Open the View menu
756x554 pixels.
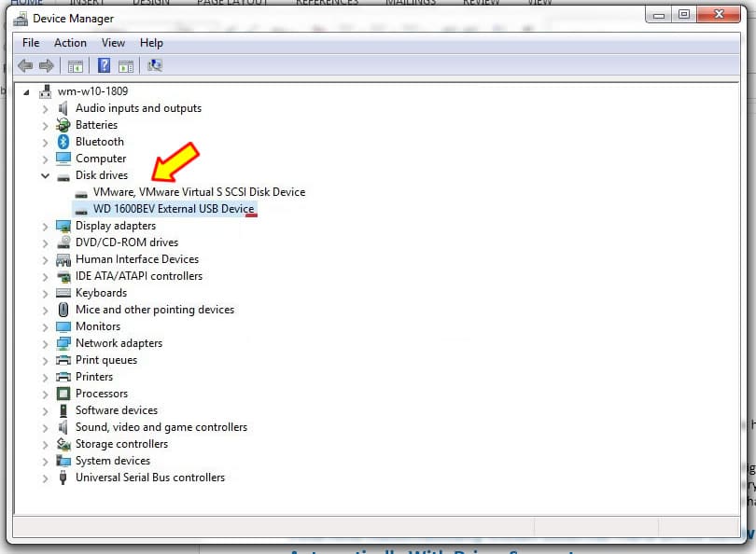pos(113,43)
